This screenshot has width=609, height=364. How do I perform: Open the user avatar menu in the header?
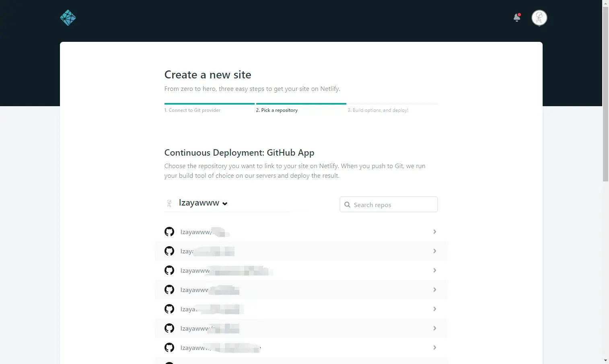tap(539, 18)
